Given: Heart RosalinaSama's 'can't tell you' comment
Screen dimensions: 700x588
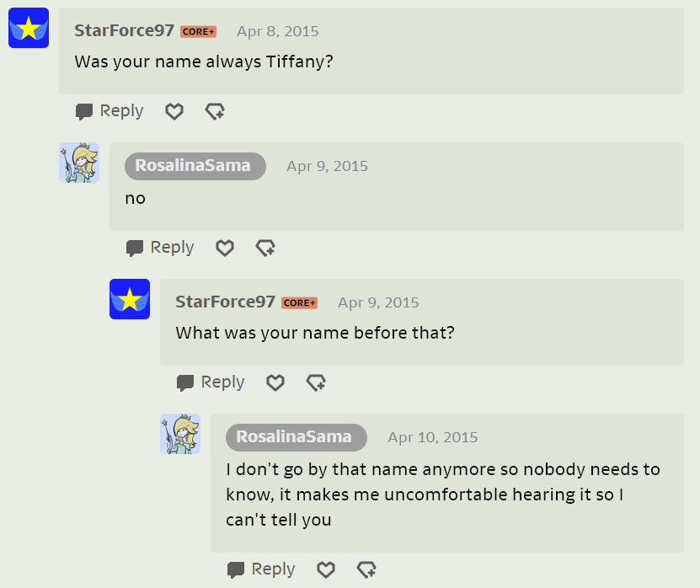Looking at the screenshot, I should [326, 569].
